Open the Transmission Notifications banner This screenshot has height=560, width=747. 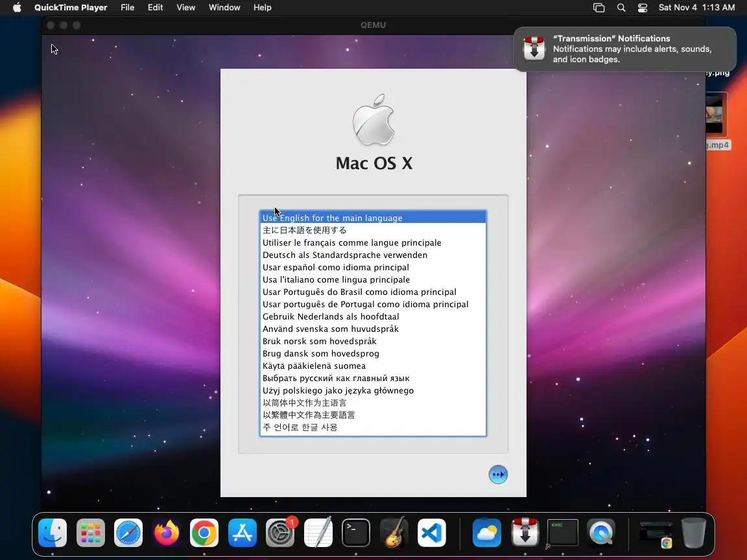tap(625, 49)
